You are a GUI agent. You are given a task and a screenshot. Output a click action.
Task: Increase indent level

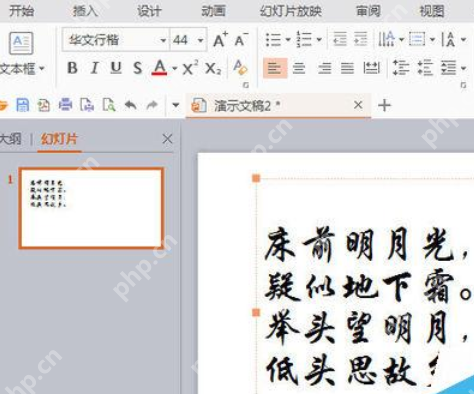pyautogui.click(x=361, y=39)
